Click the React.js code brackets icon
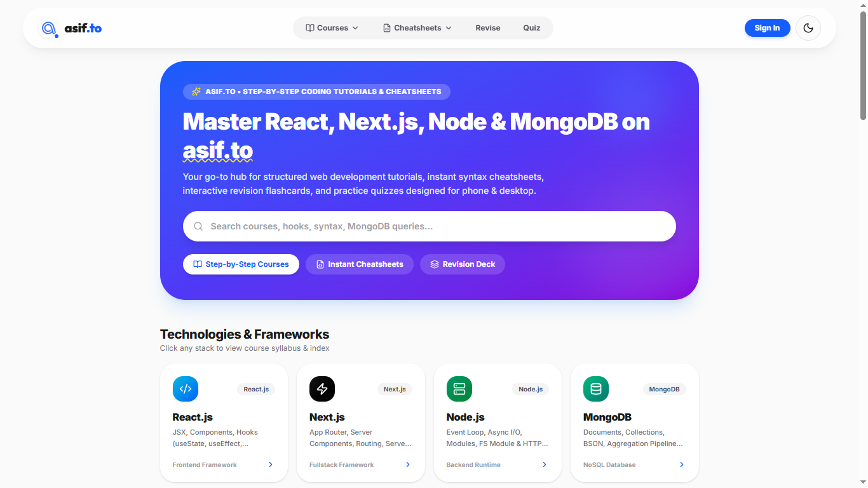868x488 pixels. 186,389
